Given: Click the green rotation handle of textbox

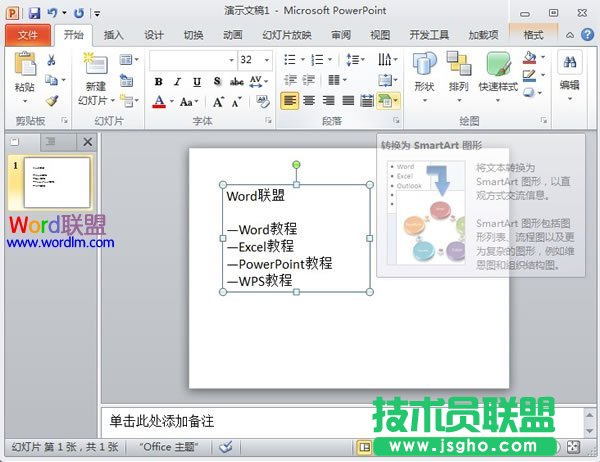Looking at the screenshot, I should point(296,165).
